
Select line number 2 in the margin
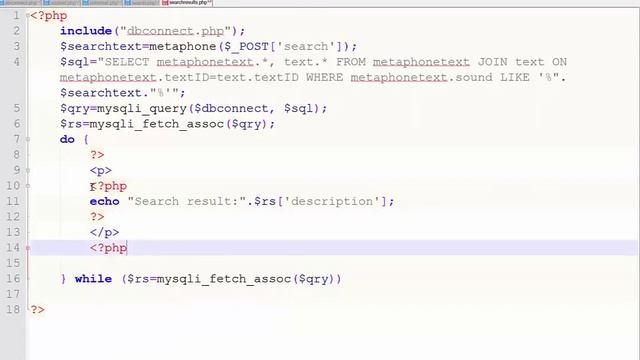(16, 31)
